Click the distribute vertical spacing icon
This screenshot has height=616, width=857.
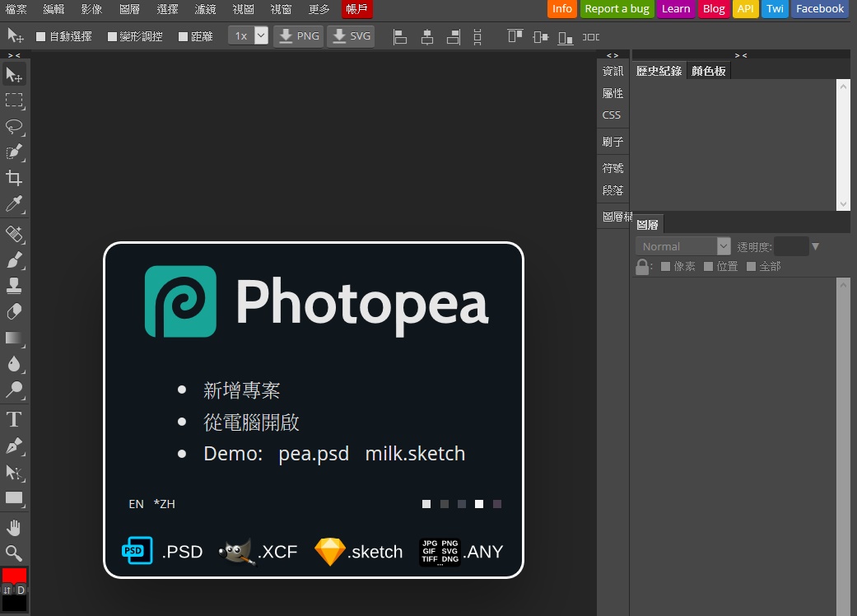tap(477, 36)
